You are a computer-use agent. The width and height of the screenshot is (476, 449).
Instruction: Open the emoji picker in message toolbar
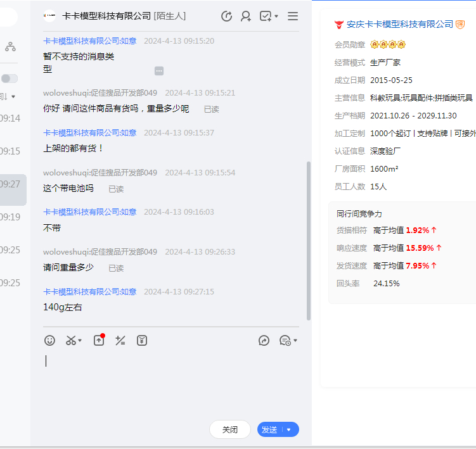click(49, 341)
